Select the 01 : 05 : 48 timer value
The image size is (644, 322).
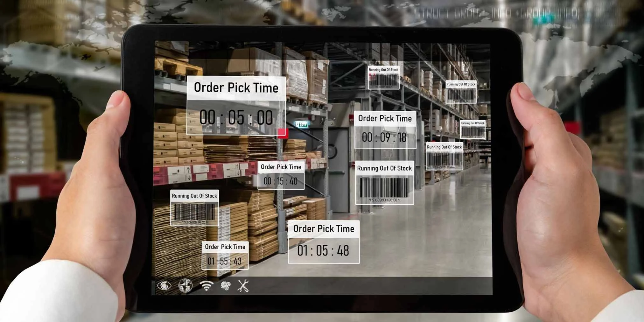(x=323, y=250)
